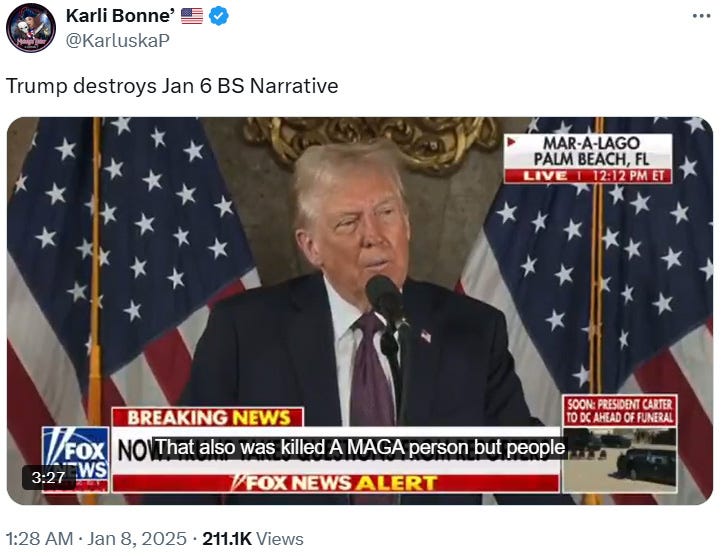Click the 'Trump destroys Jan 6' tweet text
The width and height of the screenshot is (723, 556).
pyautogui.click(x=172, y=86)
